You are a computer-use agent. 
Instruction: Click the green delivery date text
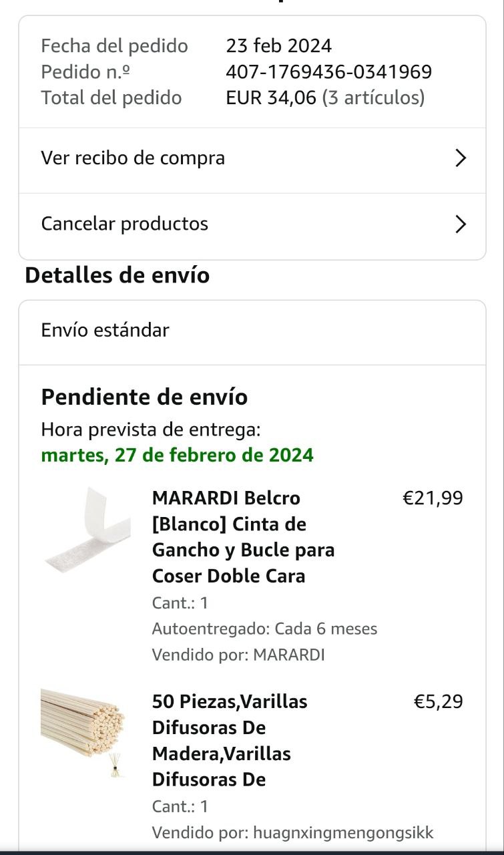click(177, 456)
